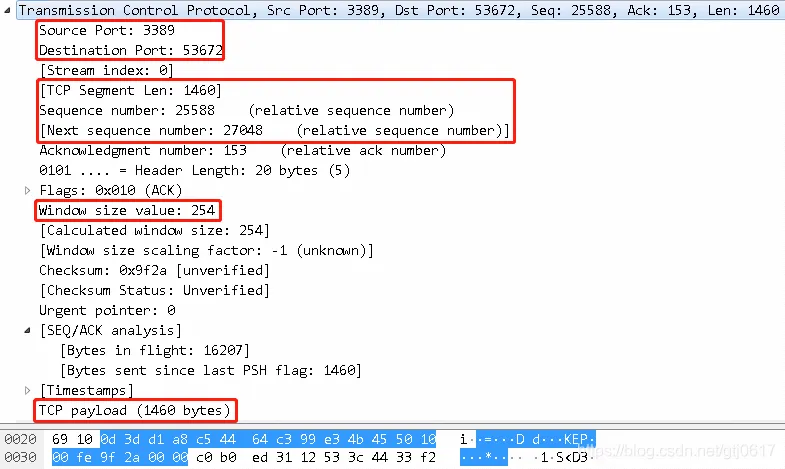The width and height of the screenshot is (785, 469).
Task: Select the Window size scaling factor row
Action: (x=207, y=250)
